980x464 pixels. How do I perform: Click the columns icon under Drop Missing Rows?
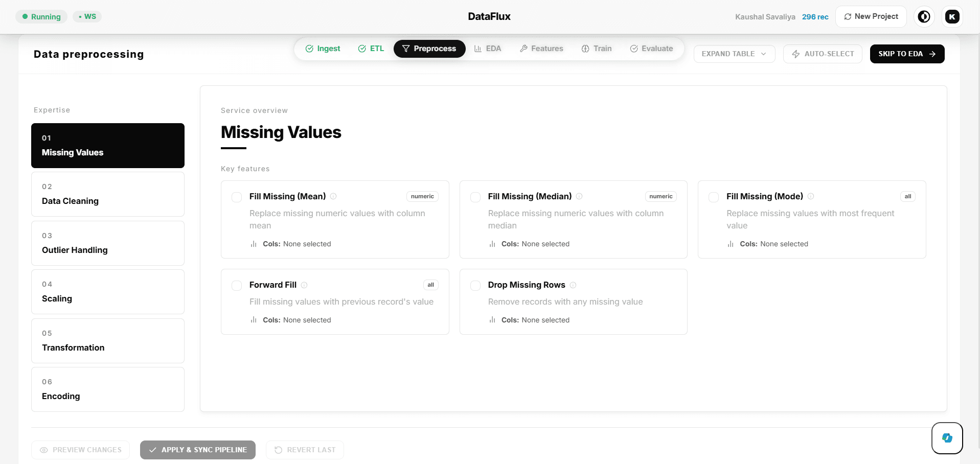point(491,319)
